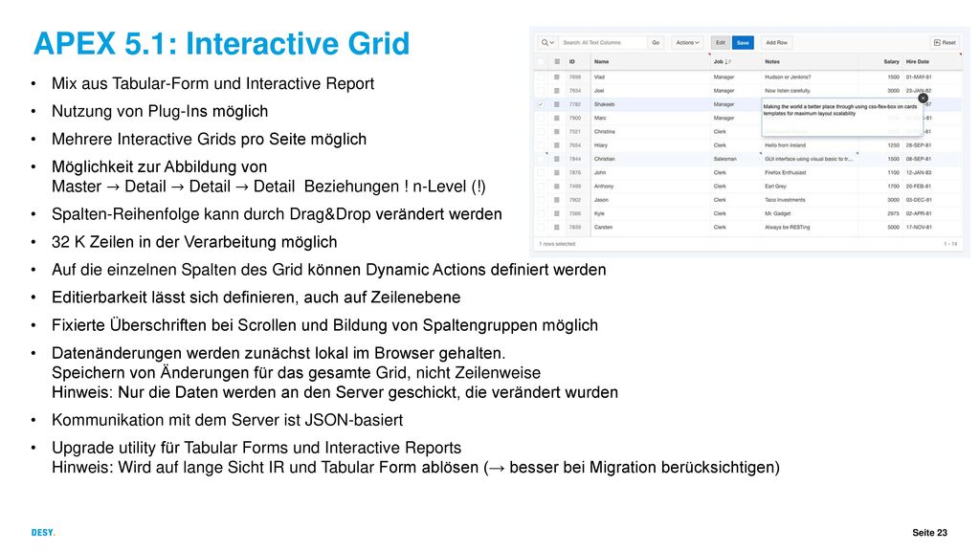Click the header row actions menu icon

click(x=556, y=62)
